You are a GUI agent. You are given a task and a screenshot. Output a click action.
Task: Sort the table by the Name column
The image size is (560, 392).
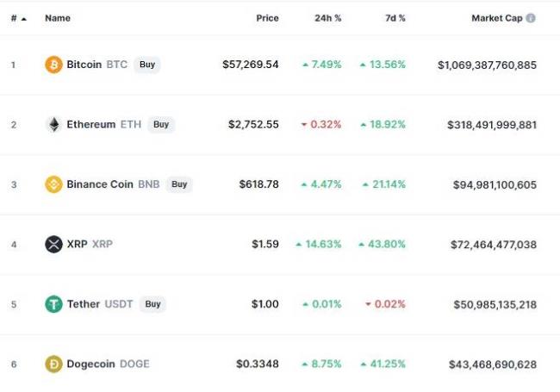[58, 18]
